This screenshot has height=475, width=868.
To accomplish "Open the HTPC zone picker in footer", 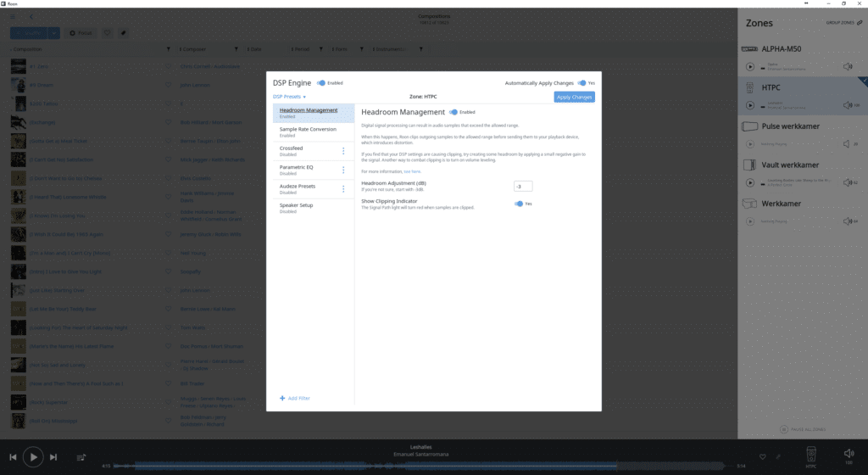I will click(x=811, y=457).
